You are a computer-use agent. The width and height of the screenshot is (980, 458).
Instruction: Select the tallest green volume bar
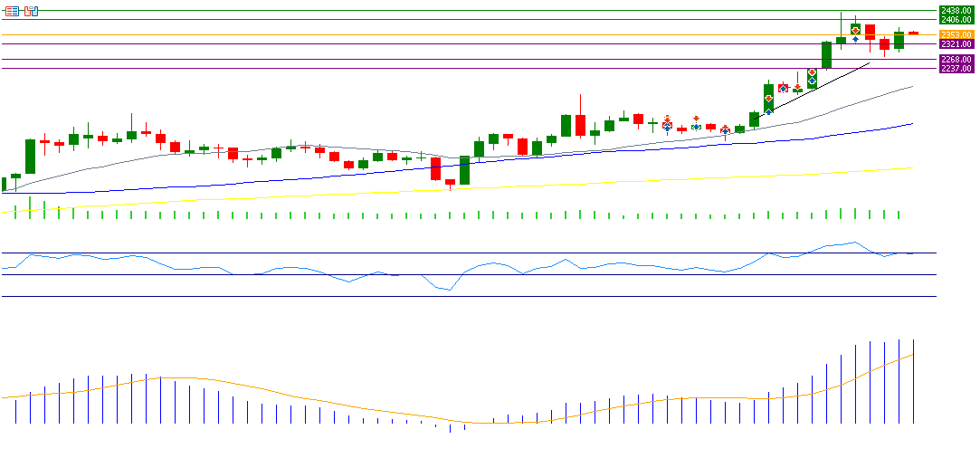[x=30, y=207]
